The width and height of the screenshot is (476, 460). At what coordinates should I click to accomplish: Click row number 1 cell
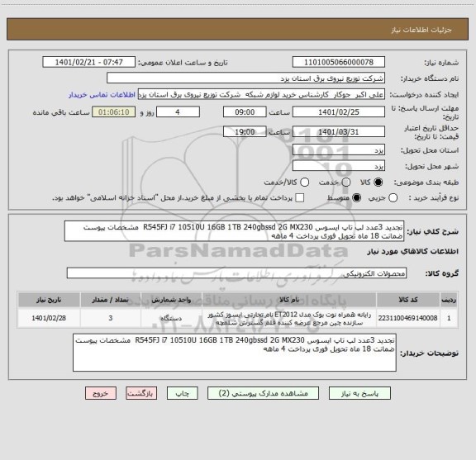click(x=449, y=318)
